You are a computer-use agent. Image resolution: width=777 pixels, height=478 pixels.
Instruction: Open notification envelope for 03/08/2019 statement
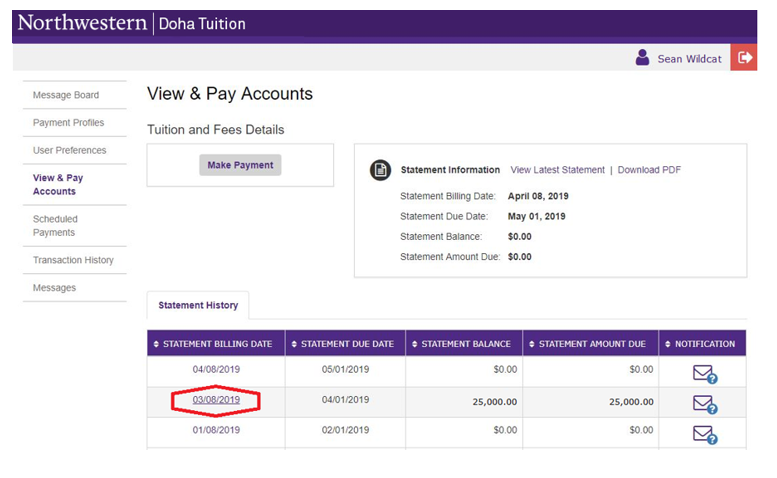(705, 404)
